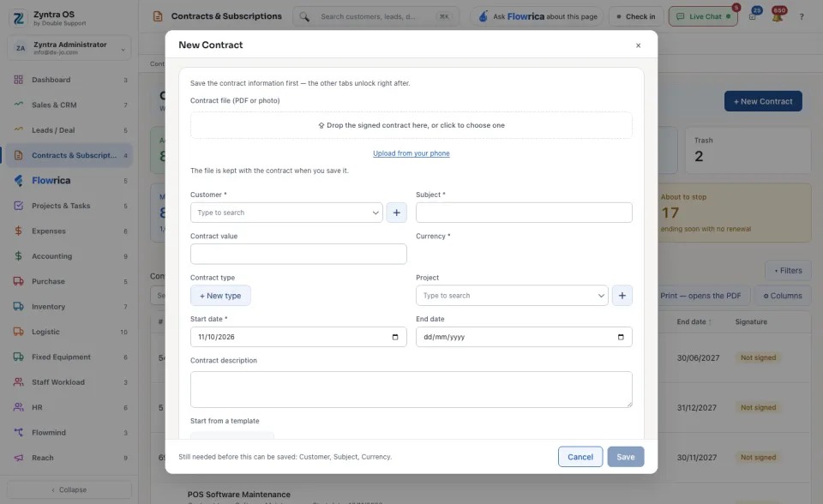
Task: Open the notifications bell icon
Action: (x=778, y=16)
